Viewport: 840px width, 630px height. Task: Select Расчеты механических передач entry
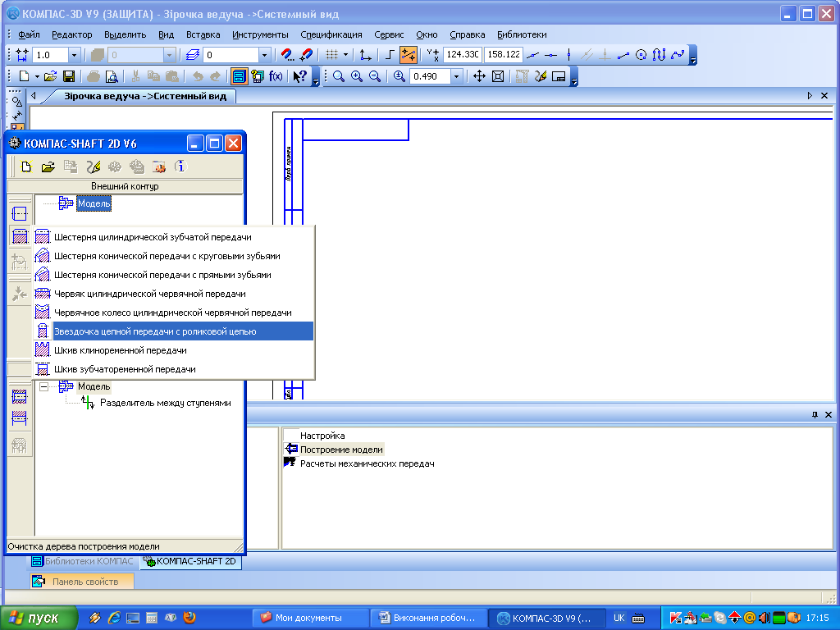(x=367, y=463)
